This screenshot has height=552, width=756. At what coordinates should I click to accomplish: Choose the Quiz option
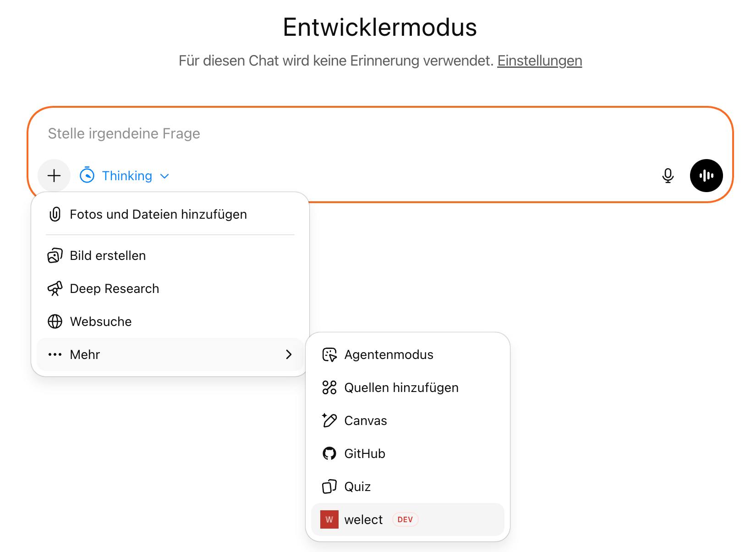357,486
